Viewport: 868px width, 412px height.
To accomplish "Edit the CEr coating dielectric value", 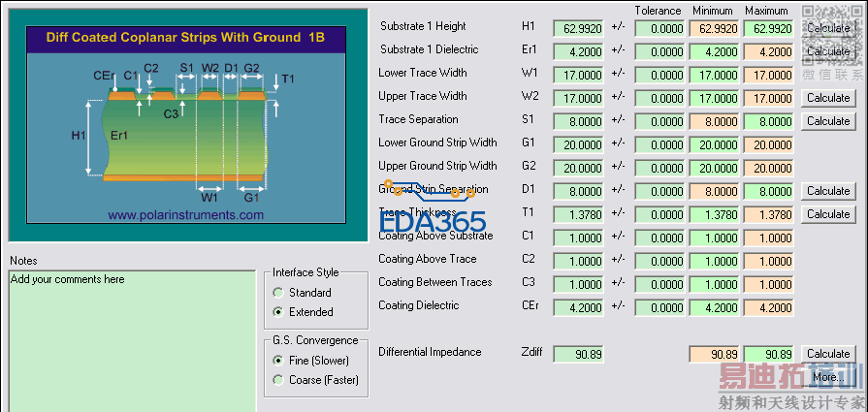I will (x=578, y=307).
